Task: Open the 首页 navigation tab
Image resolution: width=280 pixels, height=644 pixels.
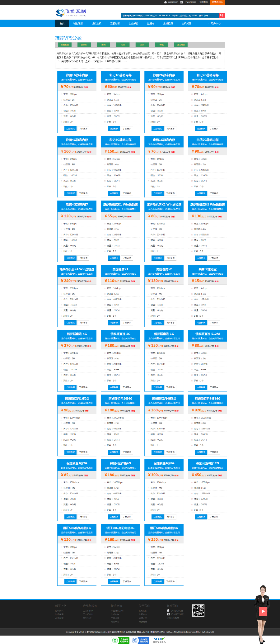Action: point(62,23)
